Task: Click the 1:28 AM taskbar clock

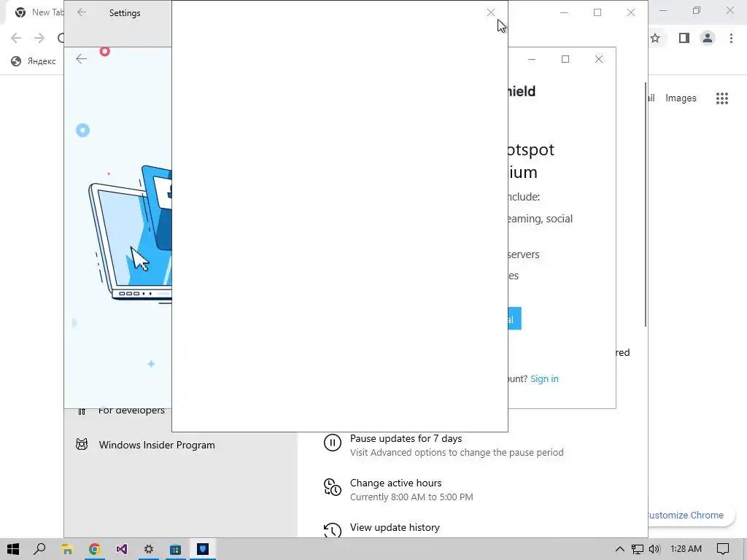Action: tap(686, 549)
